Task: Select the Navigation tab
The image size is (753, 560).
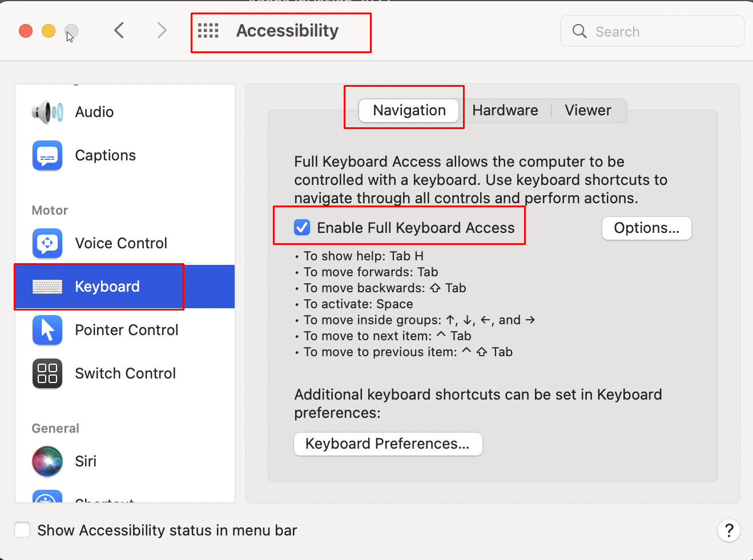Action: [409, 110]
